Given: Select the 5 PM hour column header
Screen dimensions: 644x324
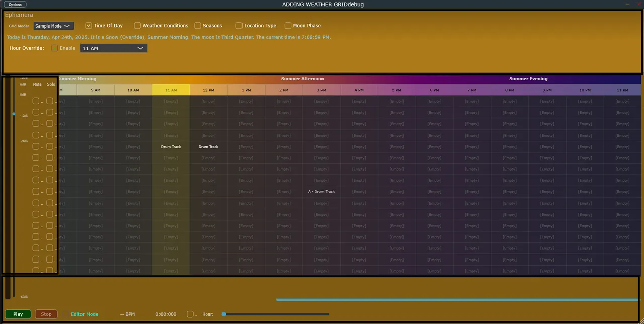Looking at the screenshot, I should pos(397,90).
